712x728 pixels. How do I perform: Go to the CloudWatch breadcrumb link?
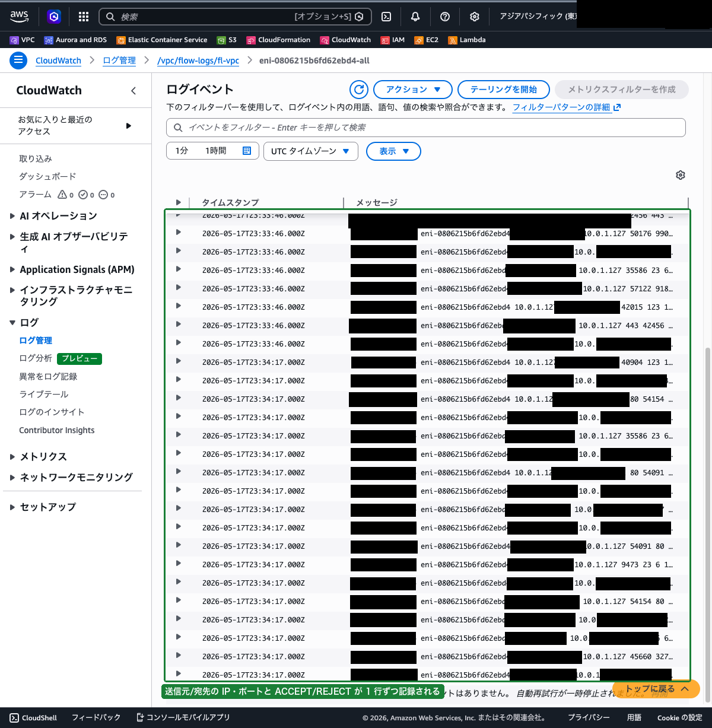(x=58, y=61)
